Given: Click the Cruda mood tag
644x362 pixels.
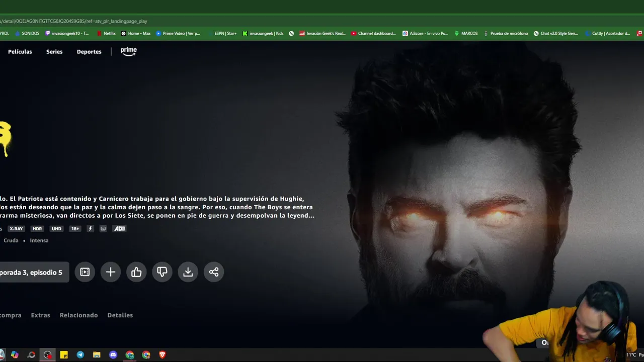Looking at the screenshot, I should 11,240.
